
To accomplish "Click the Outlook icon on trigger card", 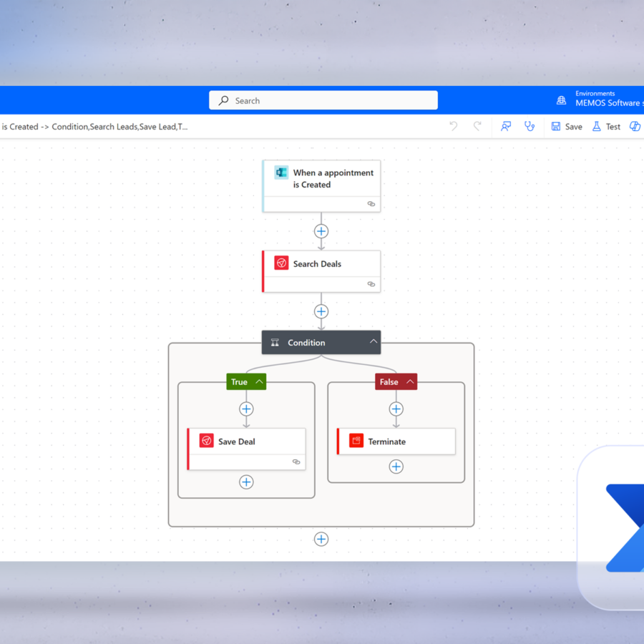I will [x=281, y=172].
